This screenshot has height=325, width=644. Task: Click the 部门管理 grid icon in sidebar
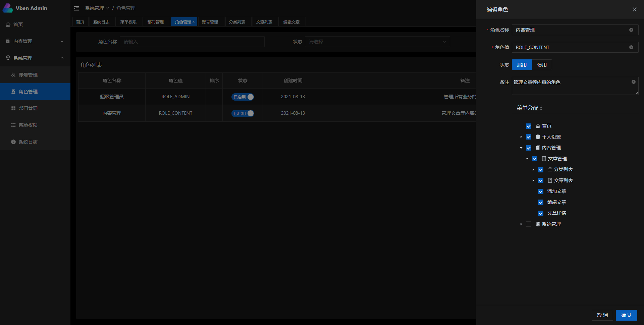(13, 108)
